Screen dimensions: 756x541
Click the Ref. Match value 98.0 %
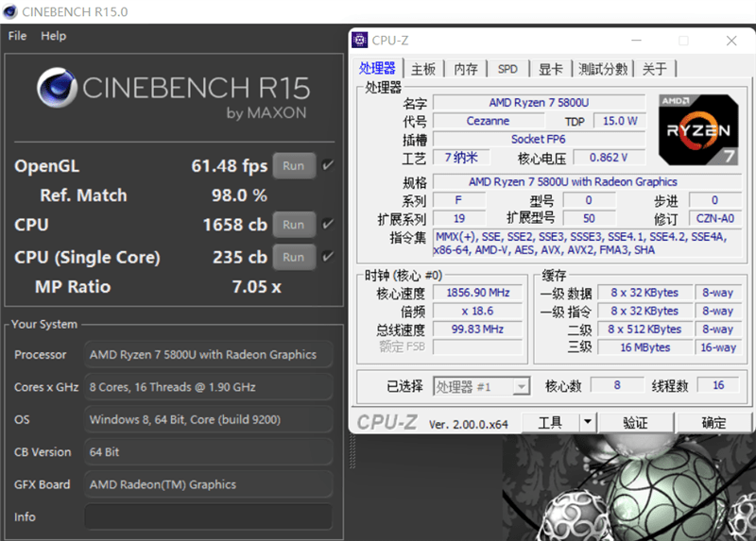239,195
